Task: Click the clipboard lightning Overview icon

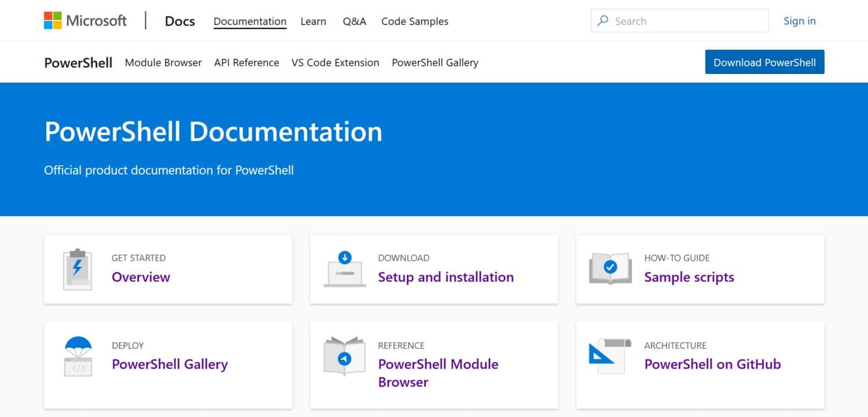Action: [x=78, y=269]
